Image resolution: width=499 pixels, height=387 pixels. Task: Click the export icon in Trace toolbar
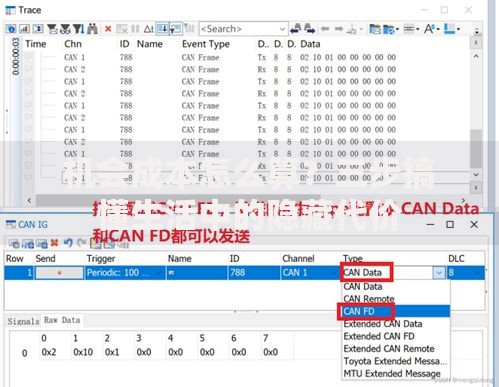click(x=351, y=29)
